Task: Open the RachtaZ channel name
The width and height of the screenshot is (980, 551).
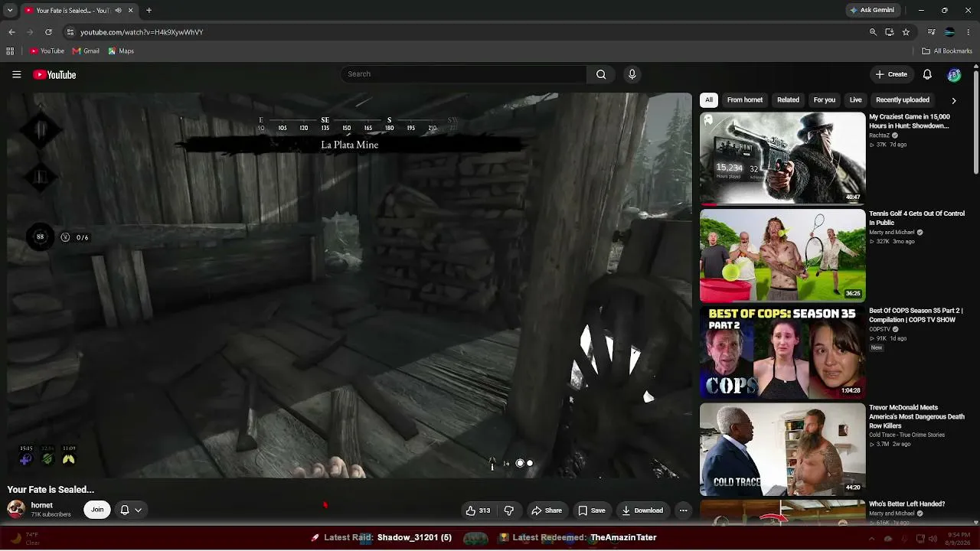Action: click(x=879, y=135)
